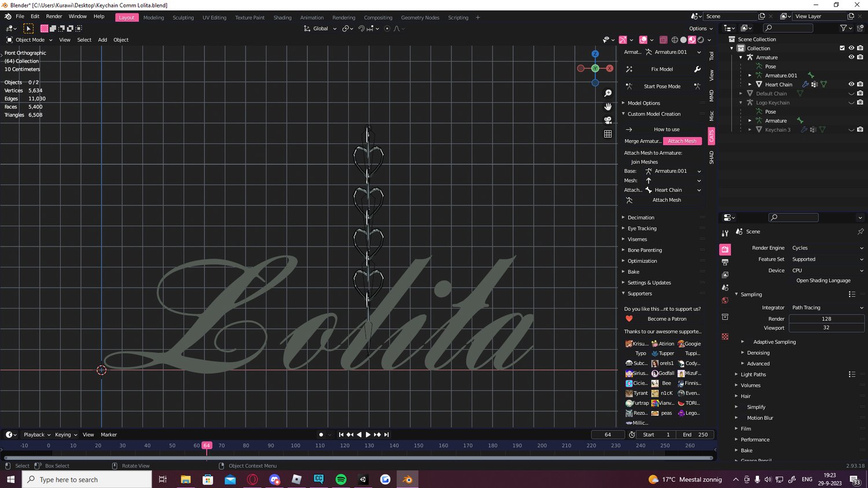Click the Blender icon in the taskbar
Viewport: 868px width, 488px height.
[407, 479]
